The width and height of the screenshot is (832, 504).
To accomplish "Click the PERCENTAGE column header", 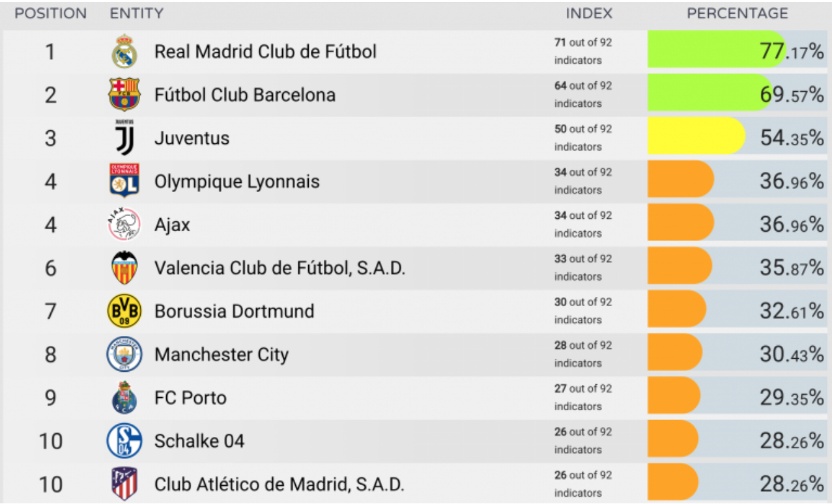I will (x=737, y=14).
